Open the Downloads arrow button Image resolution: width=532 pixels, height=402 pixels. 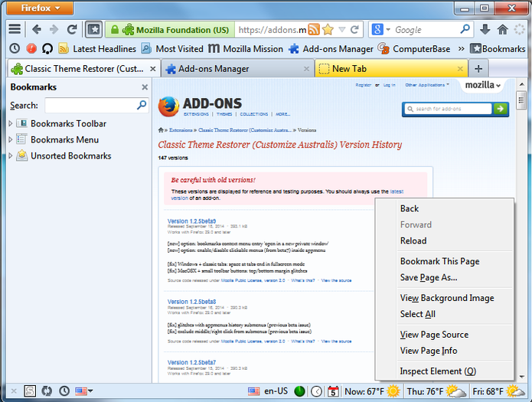click(485, 30)
